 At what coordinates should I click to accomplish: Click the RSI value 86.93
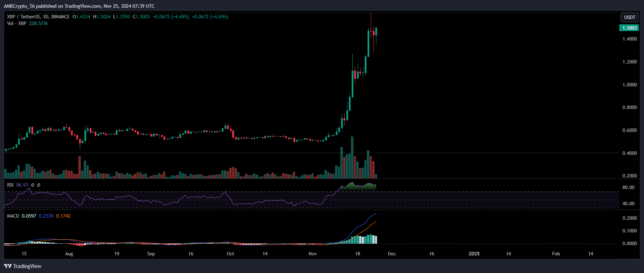pyautogui.click(x=22, y=185)
